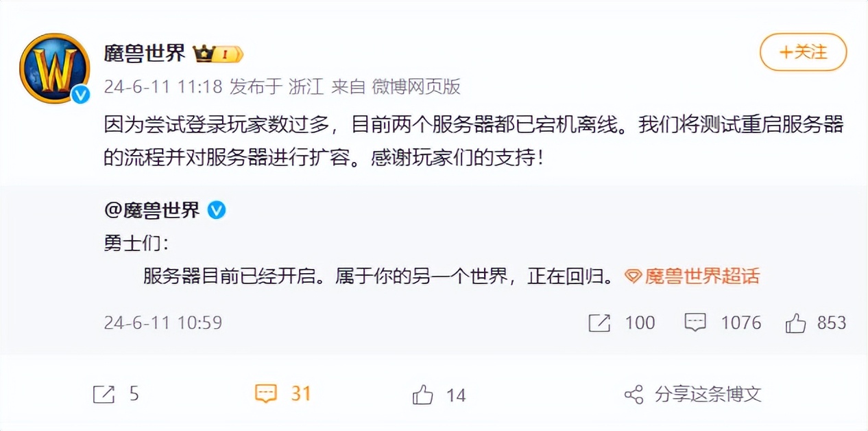This screenshot has height=431, width=868.
Task: Click the diamond icon before 魔兽世界超话
Action: 634,277
